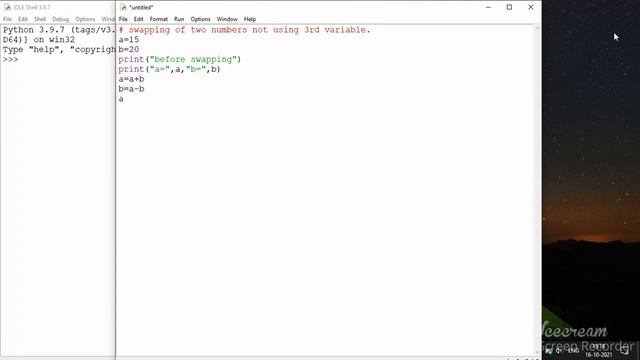640x360 pixels.
Task: Click the editor vertical scrollbar
Action: pos(537,190)
